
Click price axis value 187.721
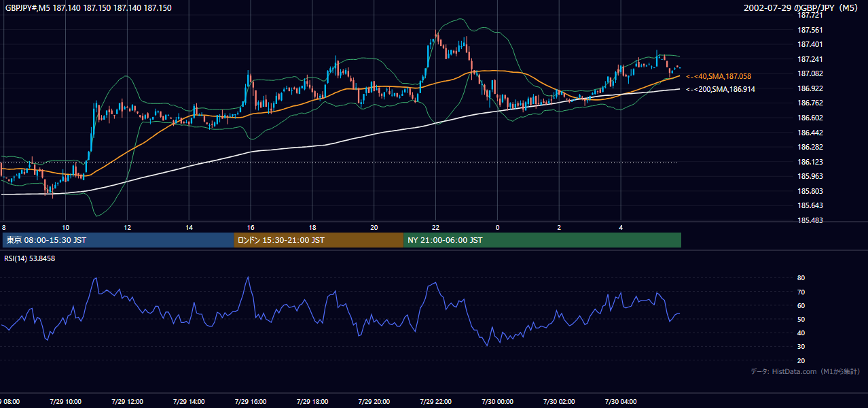[810, 15]
